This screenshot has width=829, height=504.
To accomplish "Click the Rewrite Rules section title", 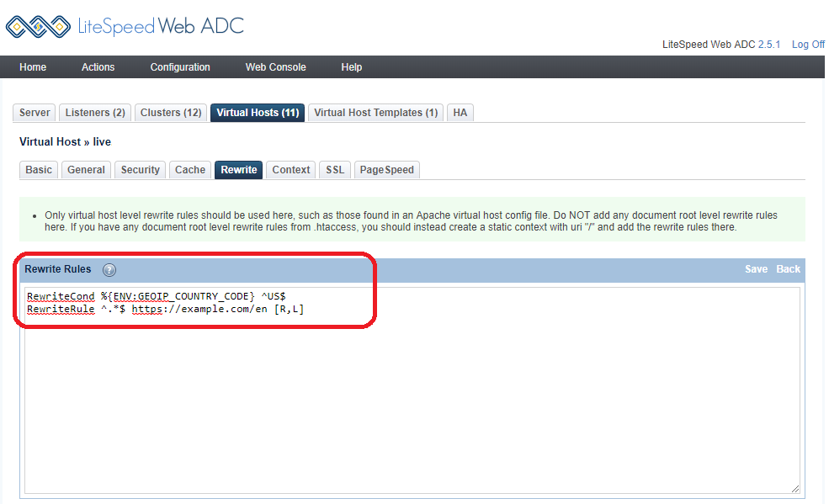I will tap(57, 269).
